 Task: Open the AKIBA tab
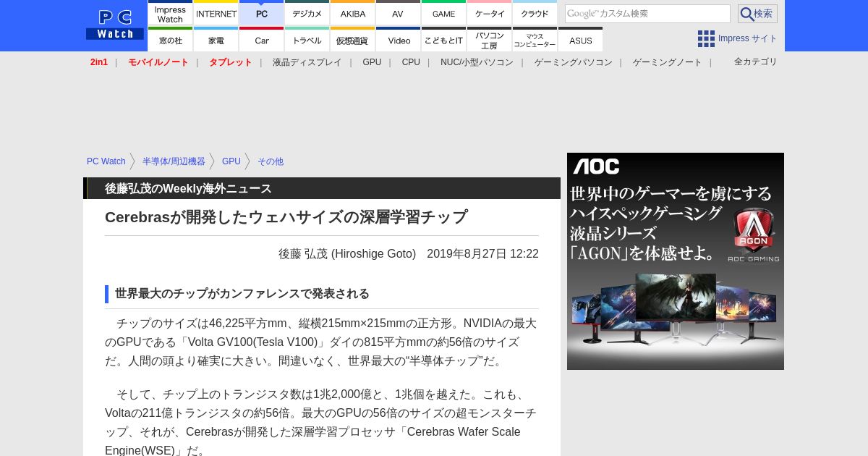(353, 13)
